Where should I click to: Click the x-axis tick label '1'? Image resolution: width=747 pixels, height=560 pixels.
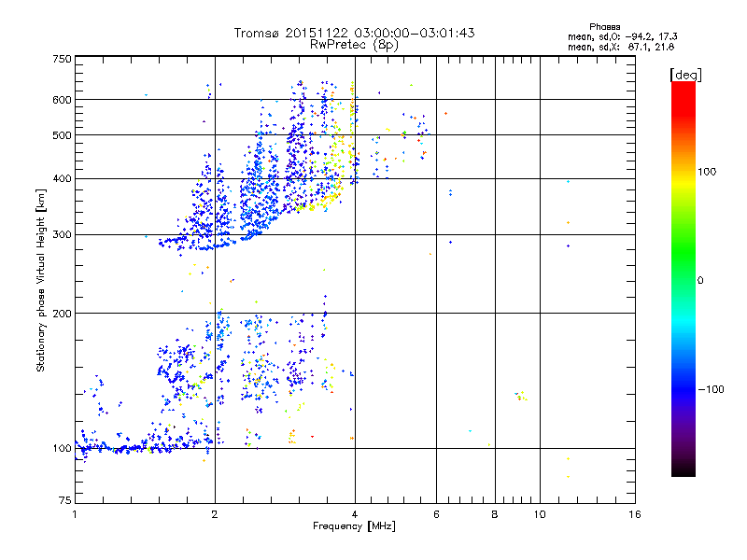pos(75,514)
